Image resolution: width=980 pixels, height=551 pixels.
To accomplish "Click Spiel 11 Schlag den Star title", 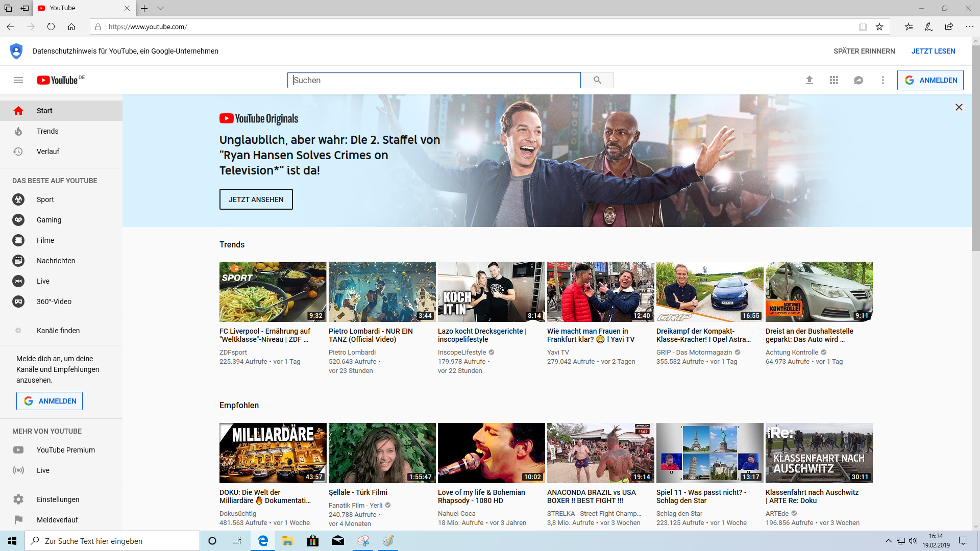I will click(701, 496).
